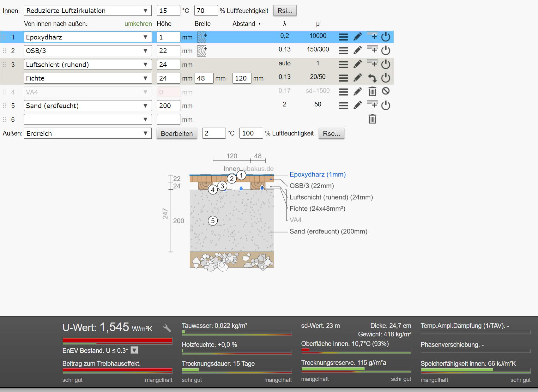Toggle the power icon for Luftschicht (ruhend)
The height and width of the screenshot is (392, 538).
coord(386,64)
